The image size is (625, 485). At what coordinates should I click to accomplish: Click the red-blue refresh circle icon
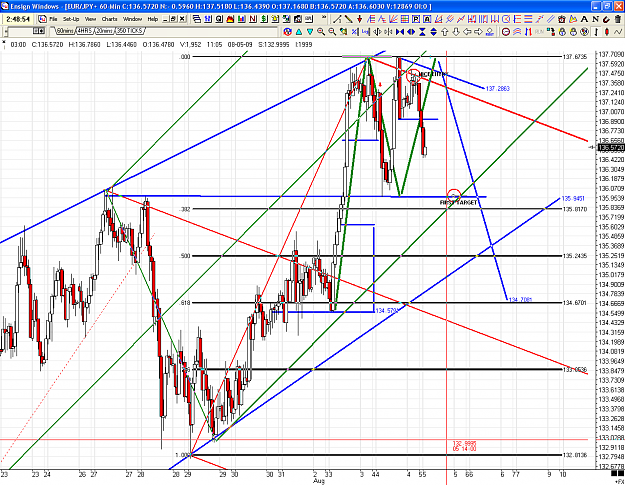point(287,31)
